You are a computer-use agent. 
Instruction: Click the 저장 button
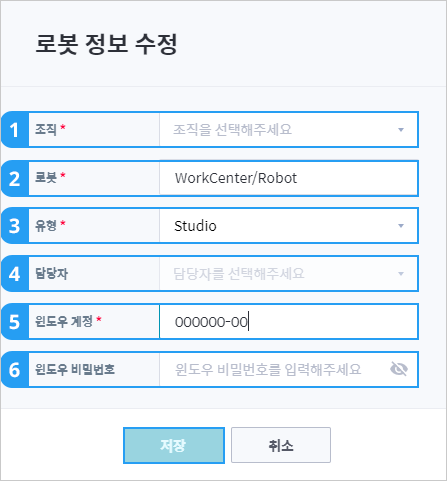174,445
